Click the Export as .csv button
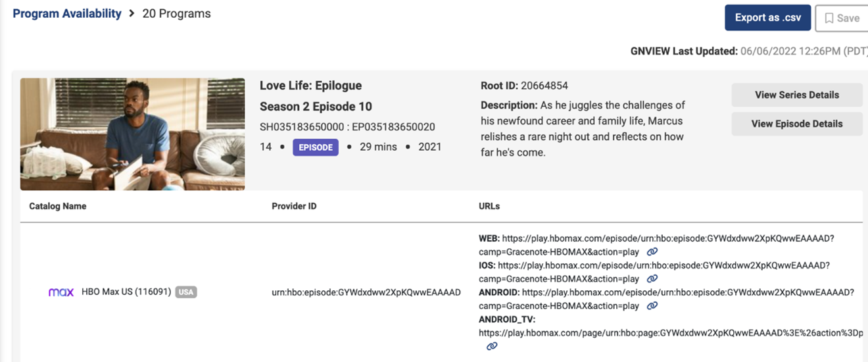Viewport: 868px width, 362px height. [767, 18]
